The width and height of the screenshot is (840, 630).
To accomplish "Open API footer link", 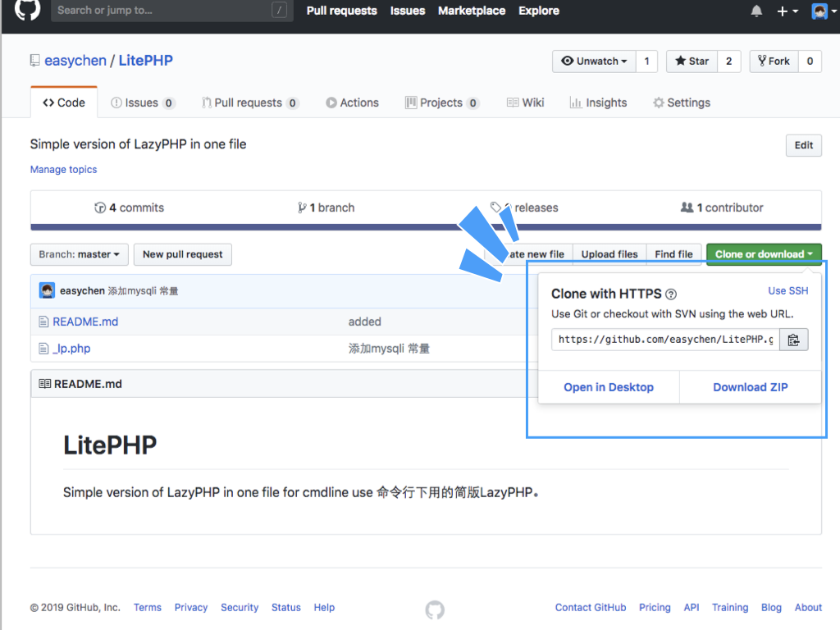I will (691, 608).
